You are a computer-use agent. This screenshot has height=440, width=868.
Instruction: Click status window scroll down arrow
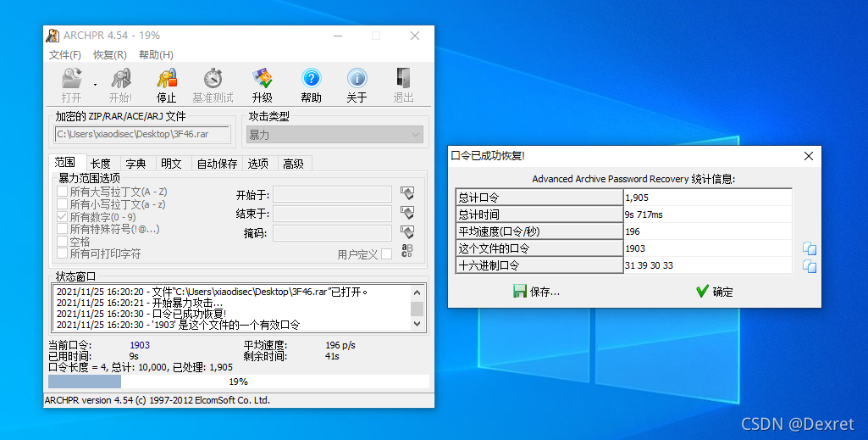[417, 324]
